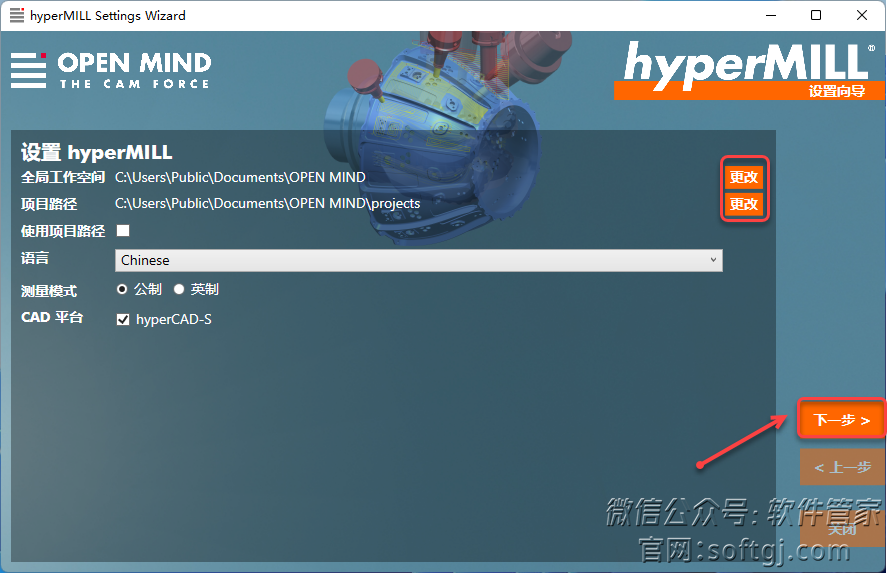
Task: Select the 公制 metric radio button
Action: 122,289
